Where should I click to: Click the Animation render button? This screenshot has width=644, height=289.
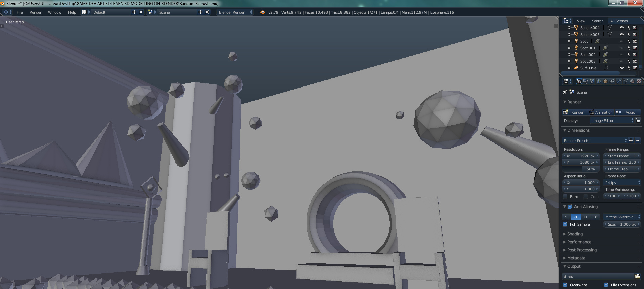601,112
